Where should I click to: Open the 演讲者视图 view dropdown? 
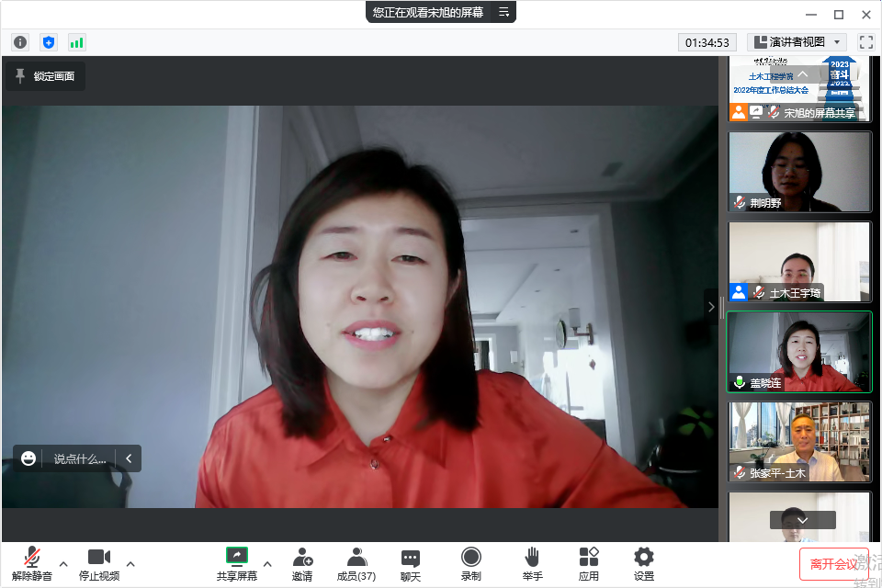pos(797,42)
